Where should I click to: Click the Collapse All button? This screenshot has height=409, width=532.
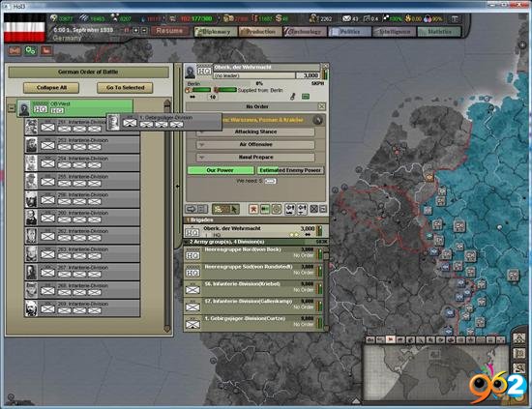(51, 87)
